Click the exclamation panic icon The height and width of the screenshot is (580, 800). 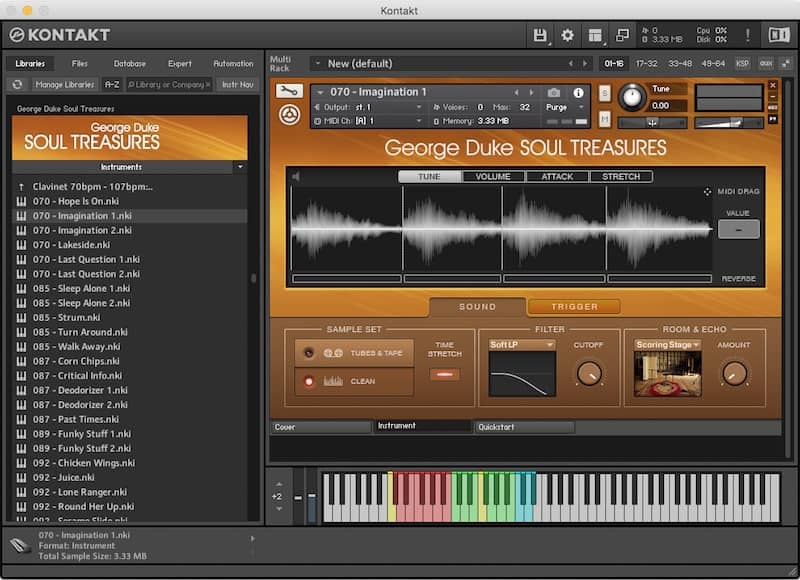pos(747,35)
